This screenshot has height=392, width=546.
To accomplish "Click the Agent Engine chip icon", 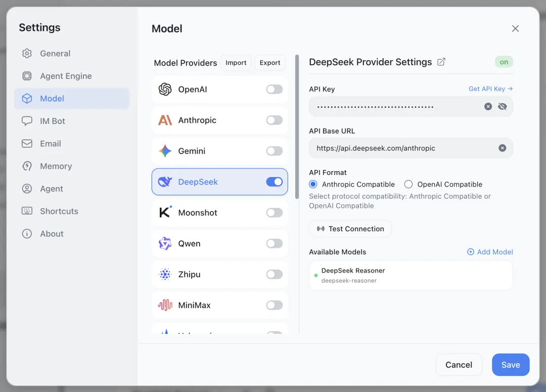I will point(27,76).
